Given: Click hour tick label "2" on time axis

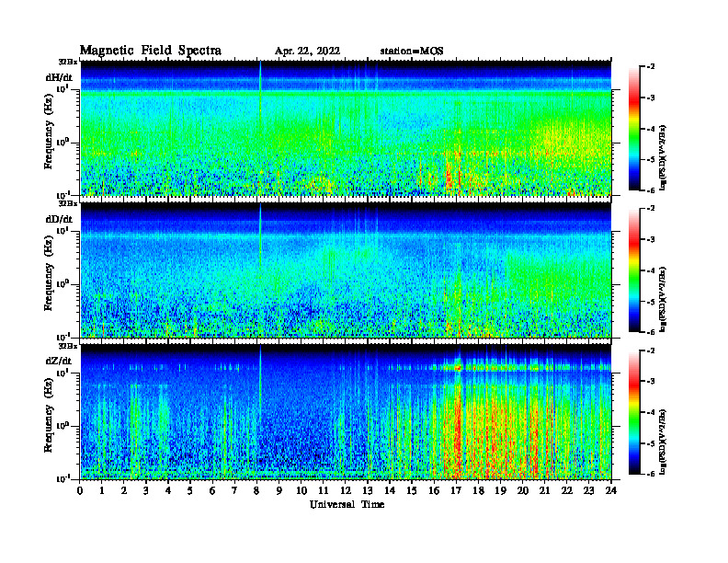Looking at the screenshot, I should tap(124, 490).
